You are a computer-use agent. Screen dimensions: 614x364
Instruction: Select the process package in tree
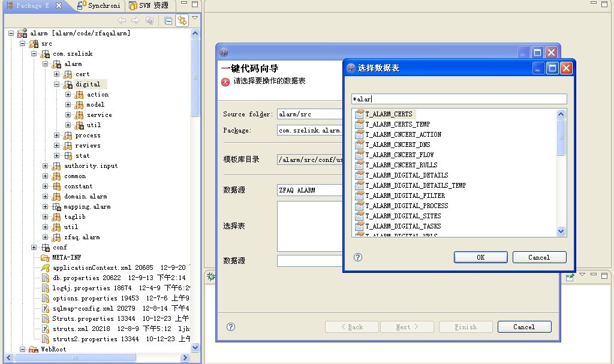click(x=88, y=135)
